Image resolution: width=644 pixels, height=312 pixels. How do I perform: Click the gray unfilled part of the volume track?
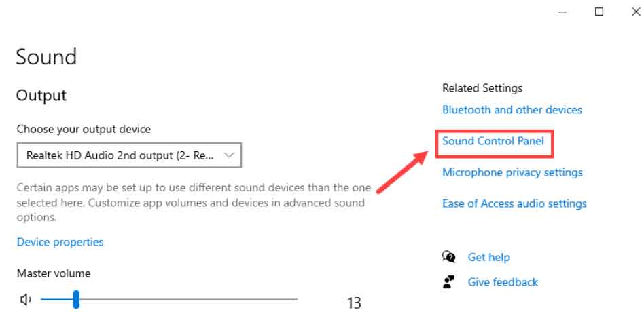point(188,300)
